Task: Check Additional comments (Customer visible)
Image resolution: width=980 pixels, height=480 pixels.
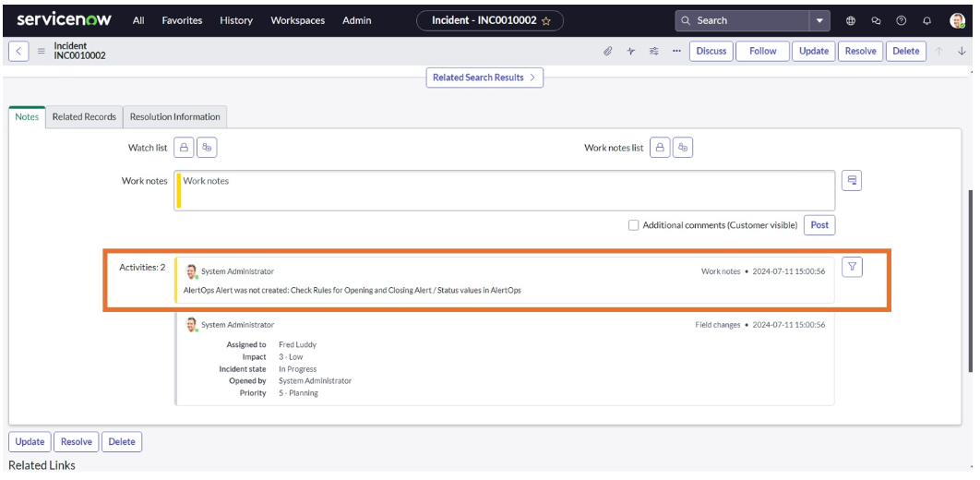Action: 633,225
